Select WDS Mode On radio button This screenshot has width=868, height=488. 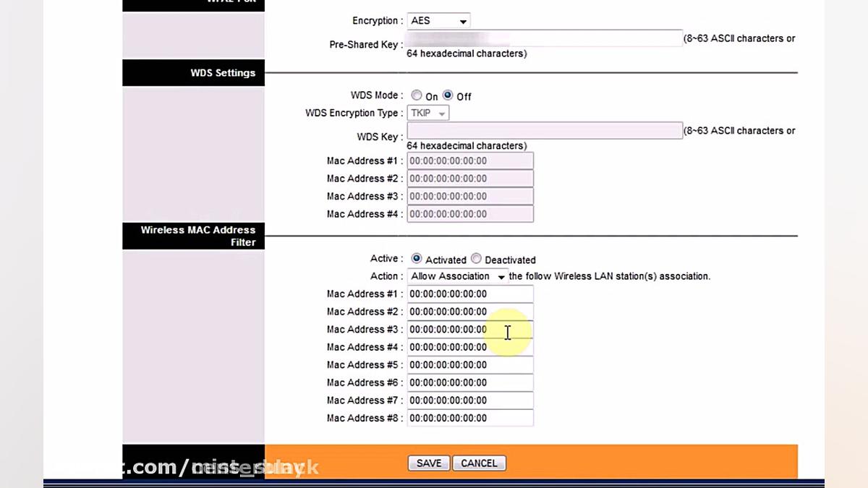pos(417,95)
